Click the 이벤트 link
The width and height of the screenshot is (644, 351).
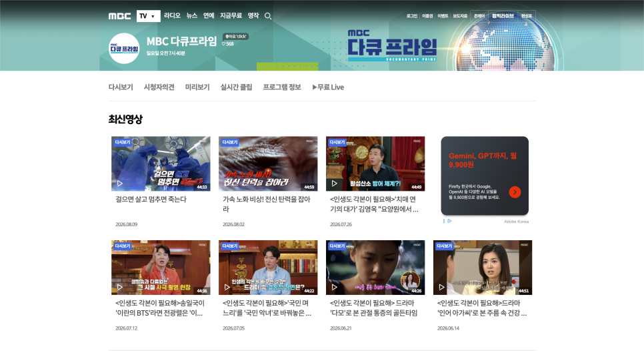click(x=443, y=16)
